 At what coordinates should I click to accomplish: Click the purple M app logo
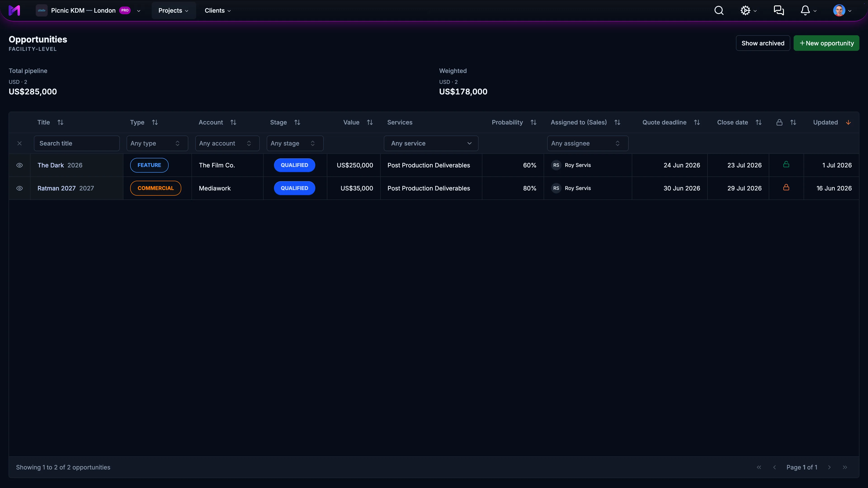point(14,10)
